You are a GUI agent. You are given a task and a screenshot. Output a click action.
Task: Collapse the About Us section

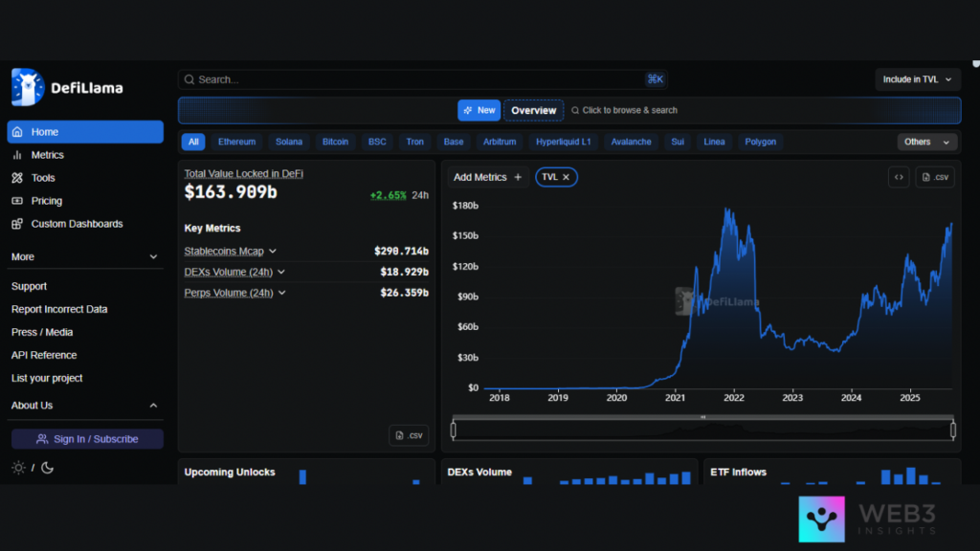(85, 406)
